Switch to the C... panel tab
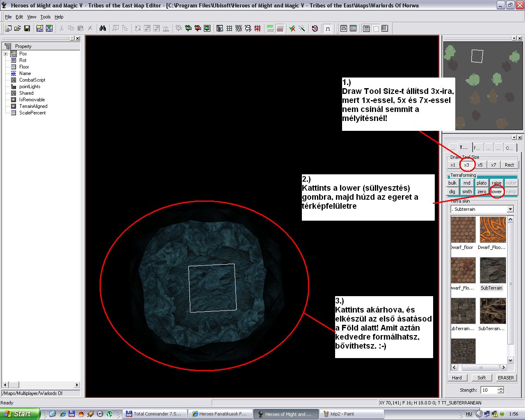525x420 pixels. 510,148
